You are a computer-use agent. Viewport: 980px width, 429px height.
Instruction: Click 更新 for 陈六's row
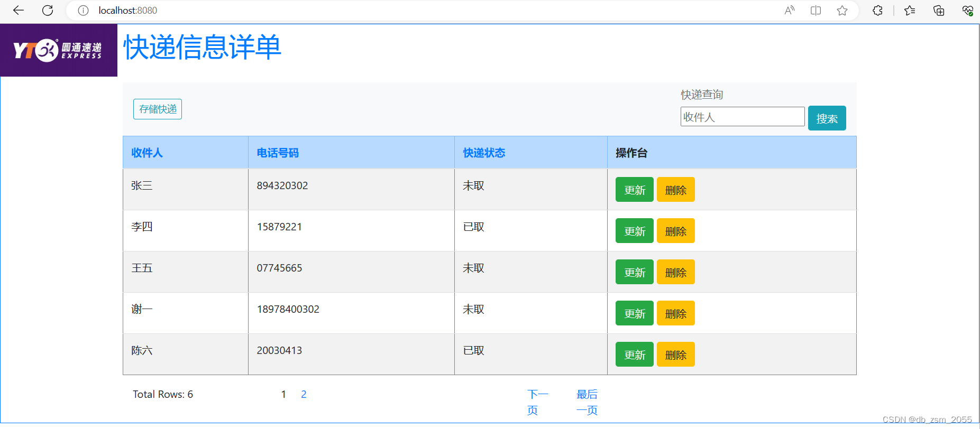coord(635,355)
